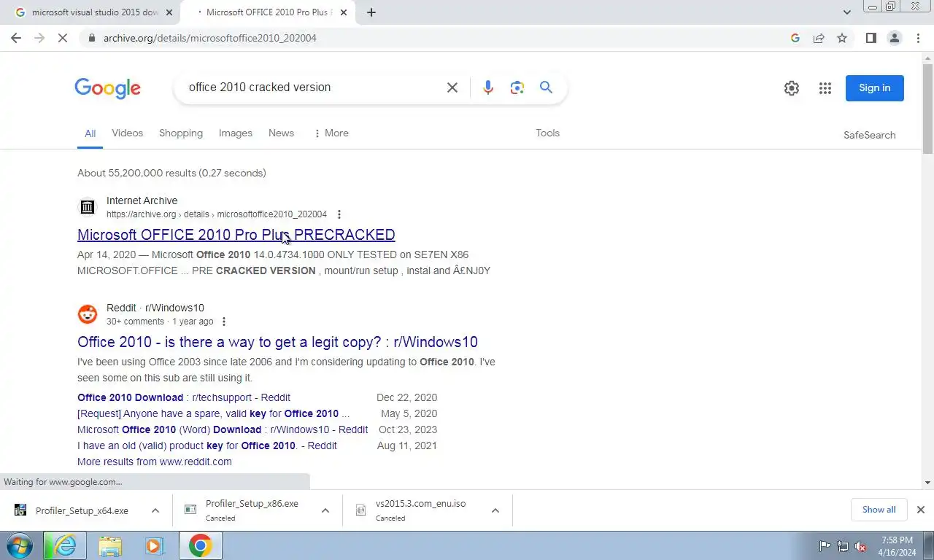Image resolution: width=934 pixels, height=560 pixels.
Task: Open Action Center flag icon
Action: pos(825,546)
